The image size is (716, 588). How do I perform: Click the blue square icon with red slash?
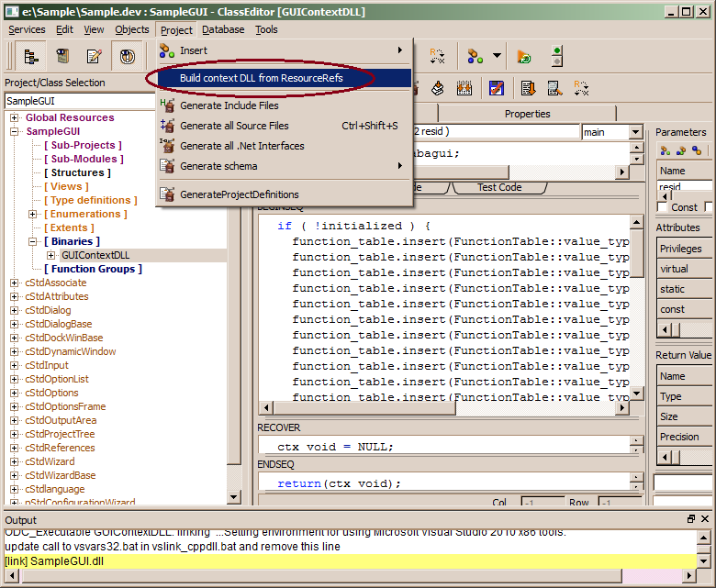click(496, 88)
